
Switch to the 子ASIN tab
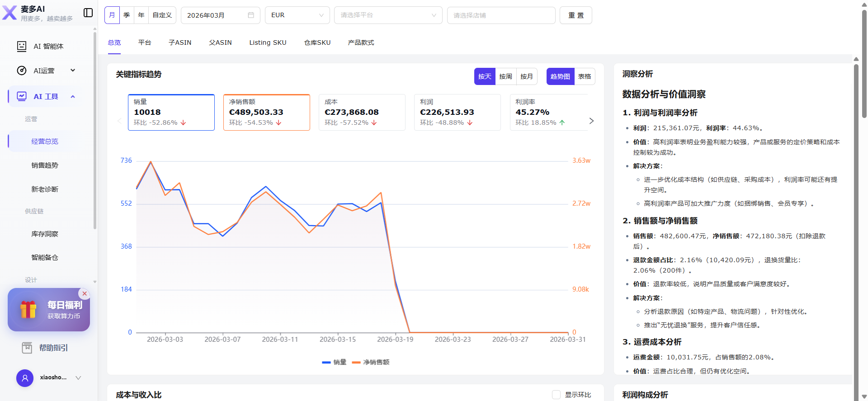point(180,42)
